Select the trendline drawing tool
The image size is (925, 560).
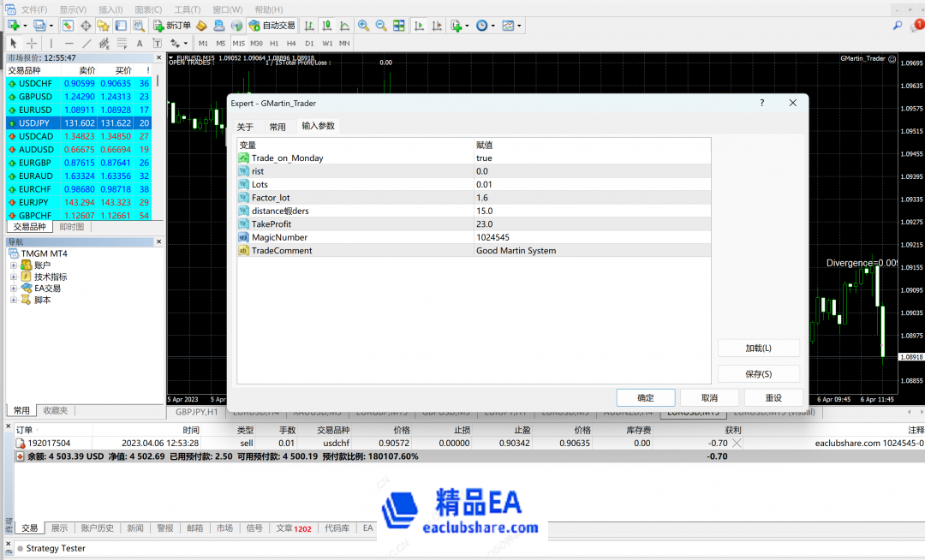[87, 42]
